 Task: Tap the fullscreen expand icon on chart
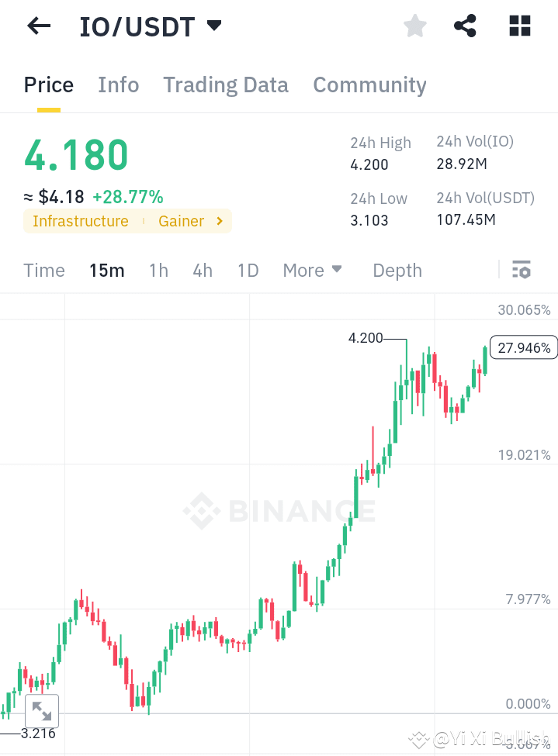(x=42, y=710)
